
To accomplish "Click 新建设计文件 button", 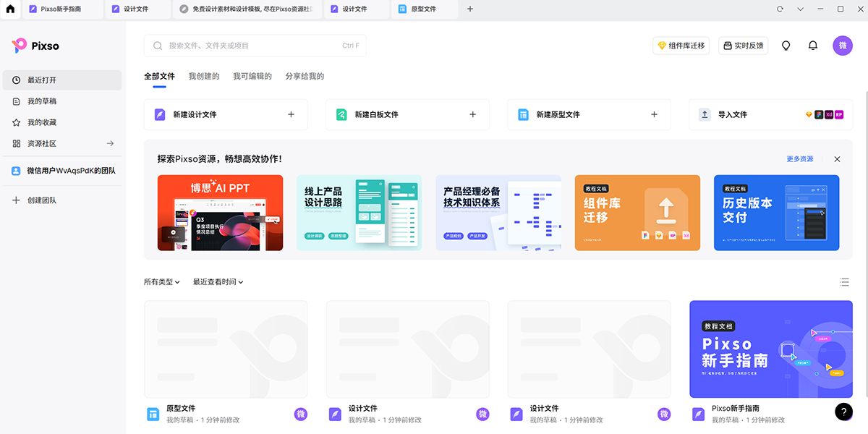I will (226, 114).
